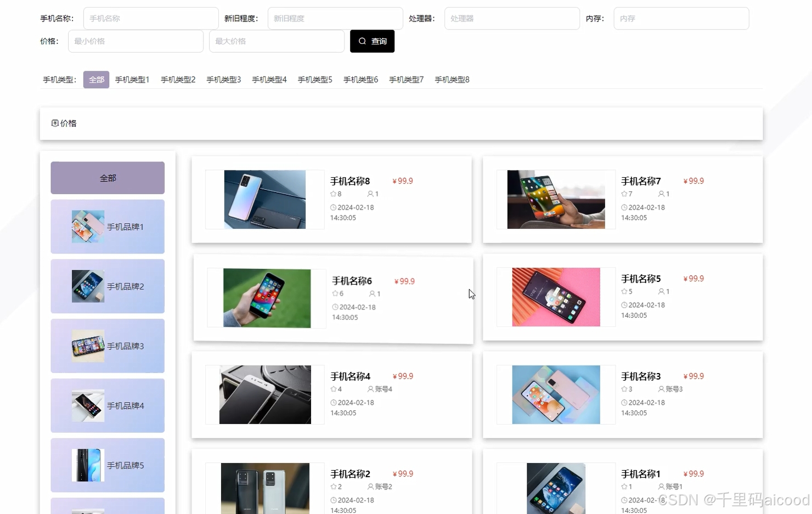Select 全部 in the brand sidebar
812x514 pixels.
click(x=108, y=178)
